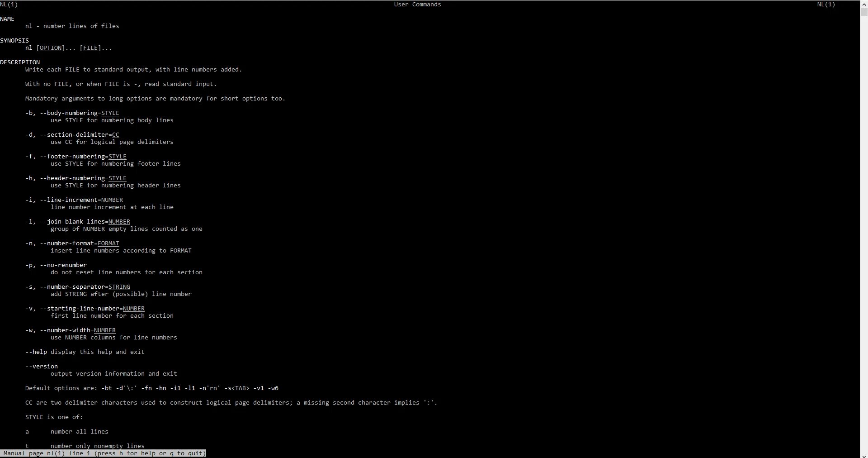
Task: Click 'Write each FILE to standard output' line
Action: coord(134,69)
